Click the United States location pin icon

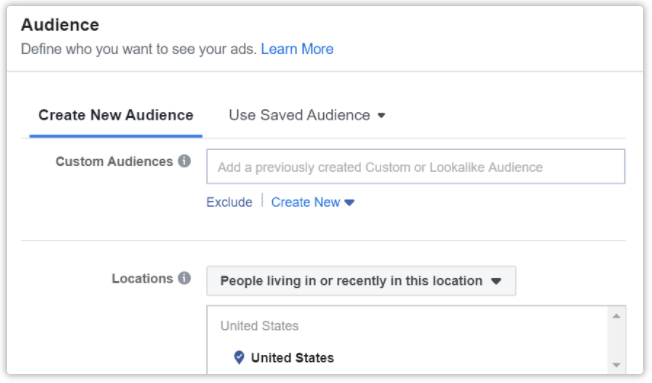tap(239, 357)
